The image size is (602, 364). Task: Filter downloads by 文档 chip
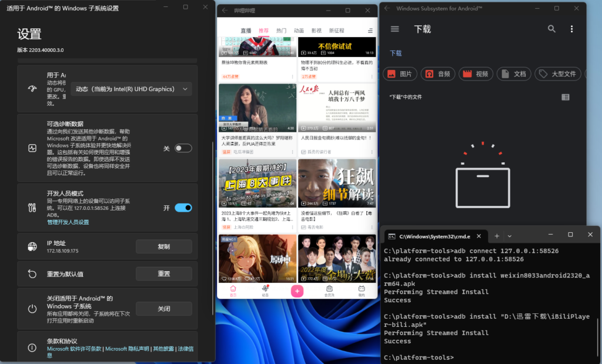[514, 74]
